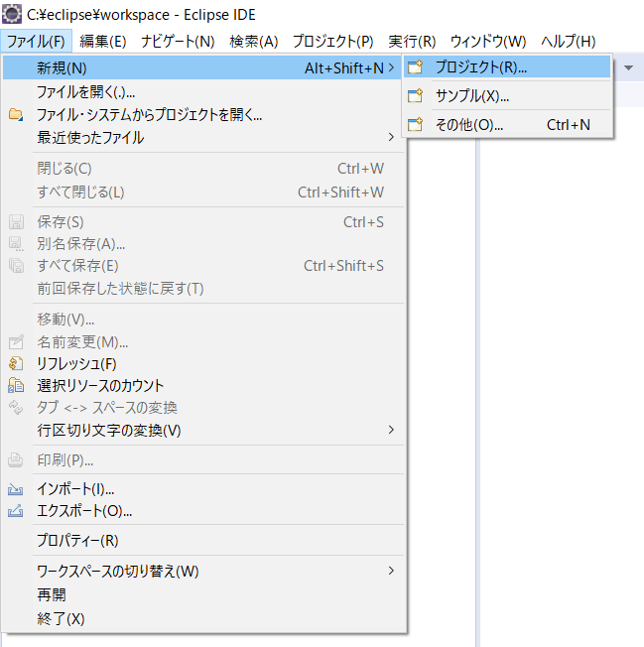Viewport: 644px width, 647px height.
Task: Click the icon beside その他(O)
Action: (x=415, y=125)
